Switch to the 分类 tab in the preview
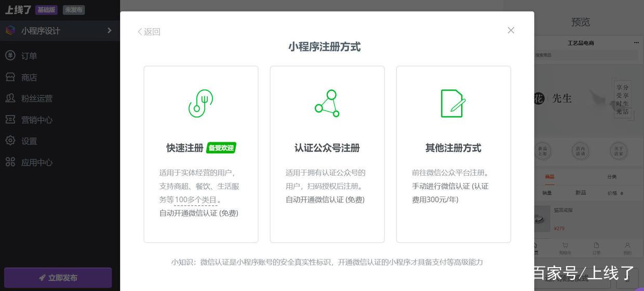The height and width of the screenshot is (291, 644). point(612,177)
